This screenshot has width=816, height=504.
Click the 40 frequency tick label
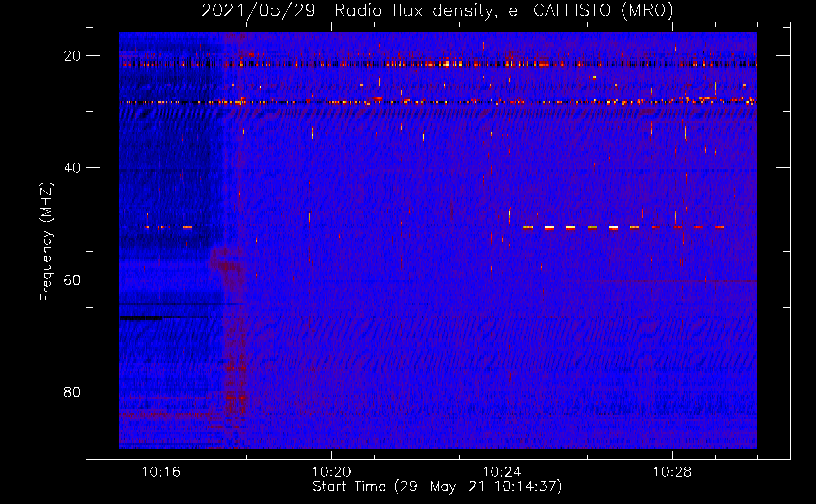72,168
